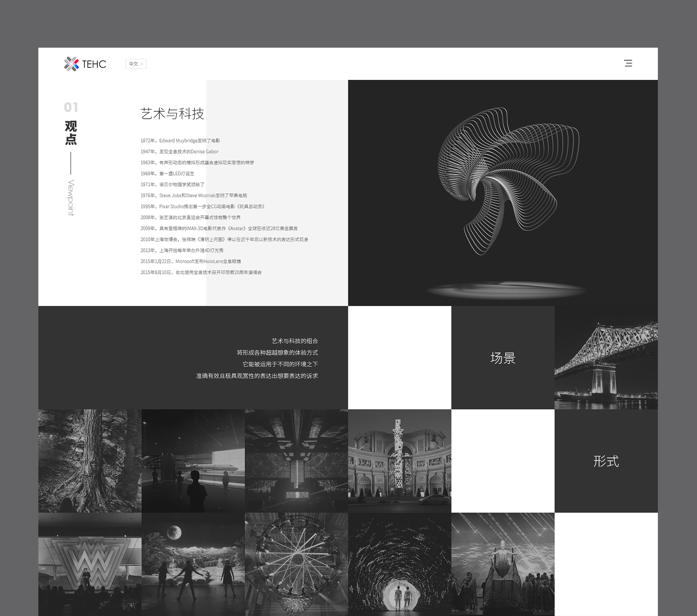Open the laser light stage photo
697x616 pixels.
pos(296,461)
